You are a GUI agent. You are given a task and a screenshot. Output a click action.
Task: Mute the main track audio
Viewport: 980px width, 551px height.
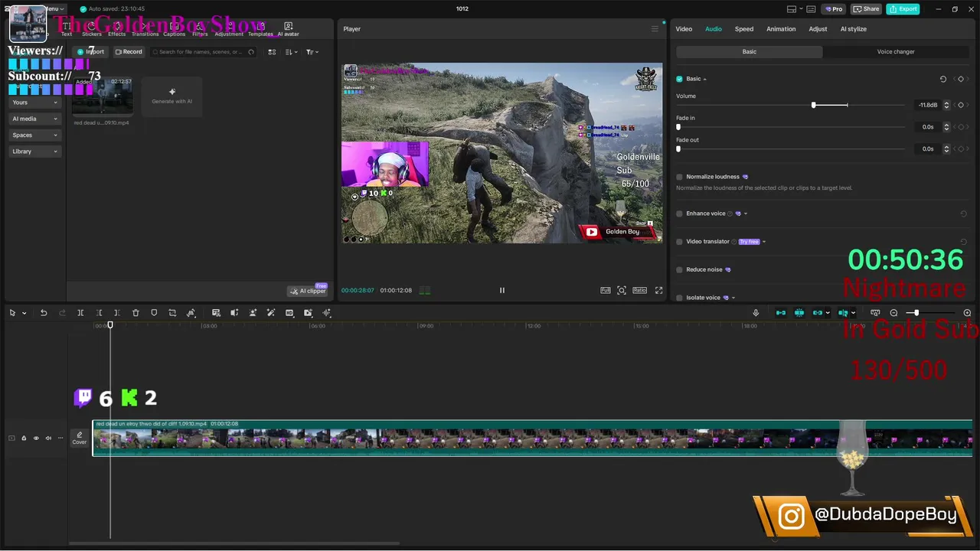(48, 438)
